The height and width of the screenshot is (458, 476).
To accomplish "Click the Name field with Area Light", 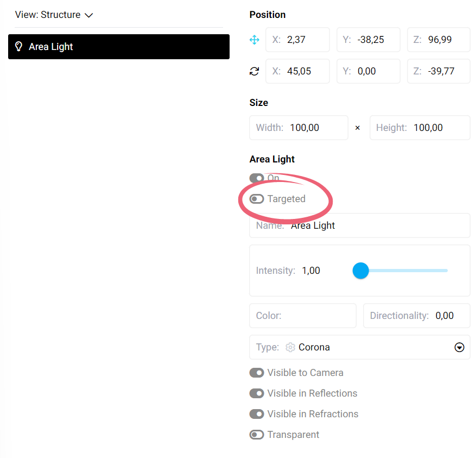I will pos(375,225).
